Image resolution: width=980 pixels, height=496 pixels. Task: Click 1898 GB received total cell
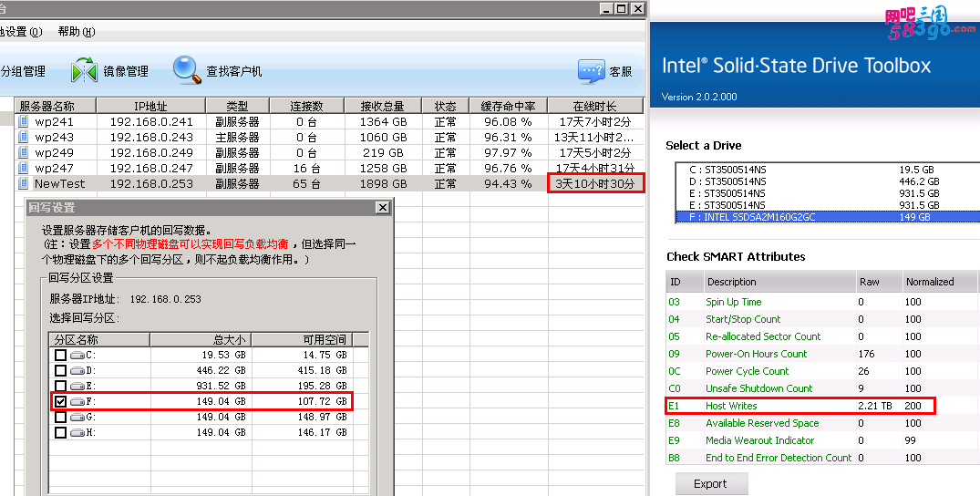[x=383, y=183]
